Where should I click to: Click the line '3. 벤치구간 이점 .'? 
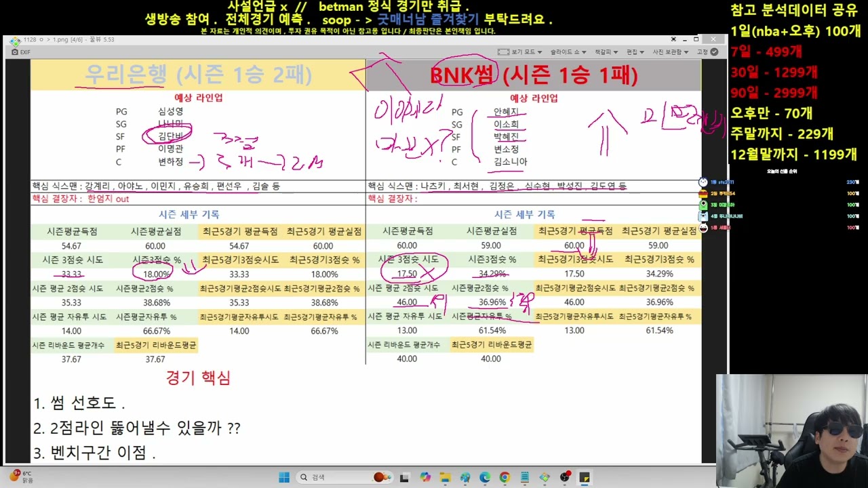tap(95, 453)
